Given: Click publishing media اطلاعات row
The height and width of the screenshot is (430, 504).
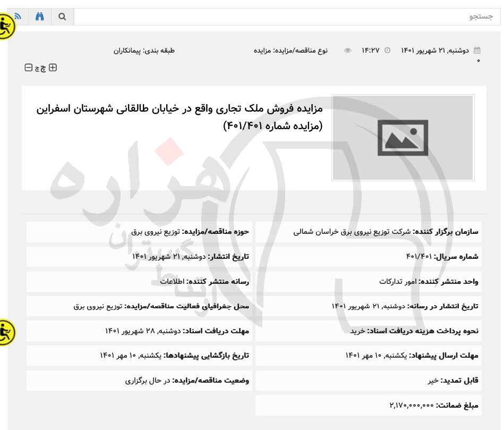Looking at the screenshot, I should click(x=172, y=281).
